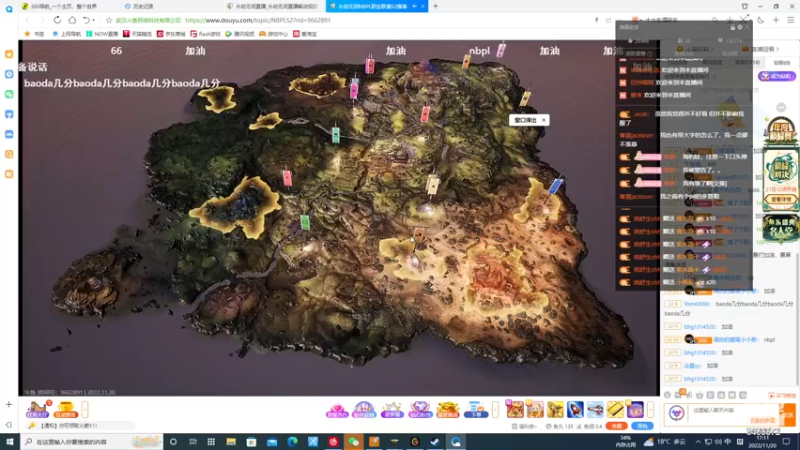Viewport: 800px width, 450px height.
Task: Toggle browser night mode moon icon
Action: click(x=761, y=20)
